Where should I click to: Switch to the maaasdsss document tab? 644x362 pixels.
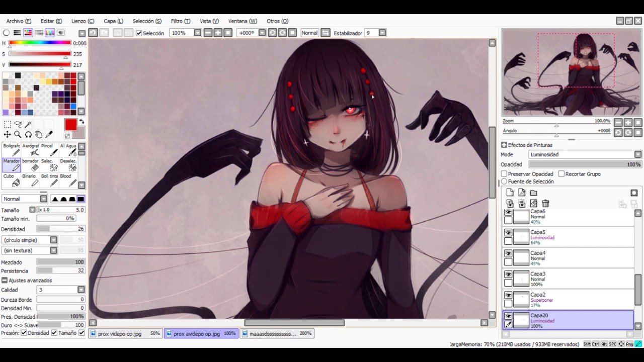point(277,333)
